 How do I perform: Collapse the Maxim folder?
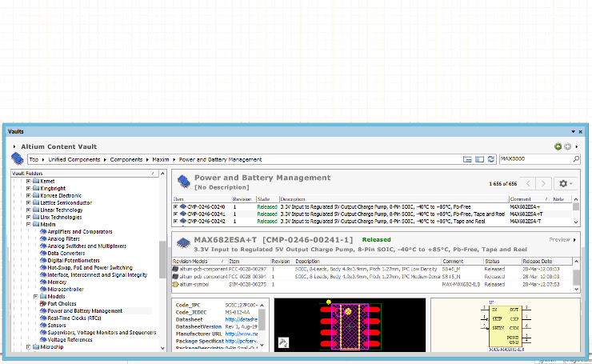tap(28, 224)
